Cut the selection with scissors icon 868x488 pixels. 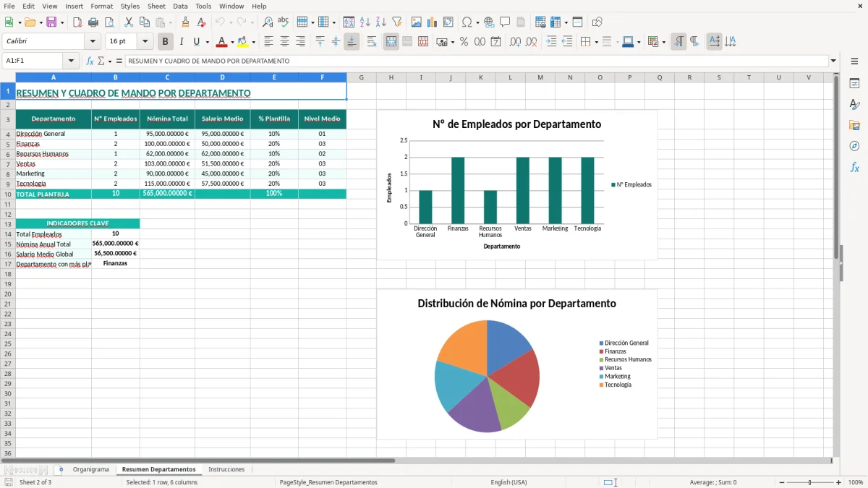coord(129,22)
